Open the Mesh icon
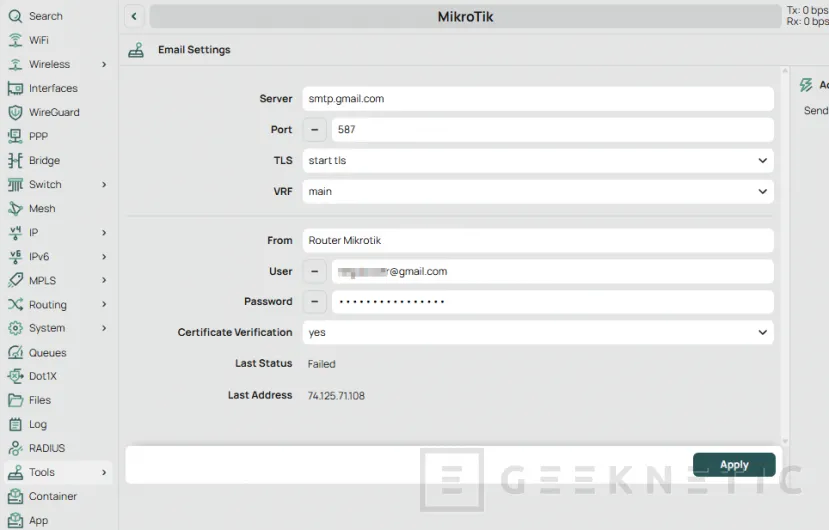Image resolution: width=829 pixels, height=530 pixels. click(x=15, y=208)
